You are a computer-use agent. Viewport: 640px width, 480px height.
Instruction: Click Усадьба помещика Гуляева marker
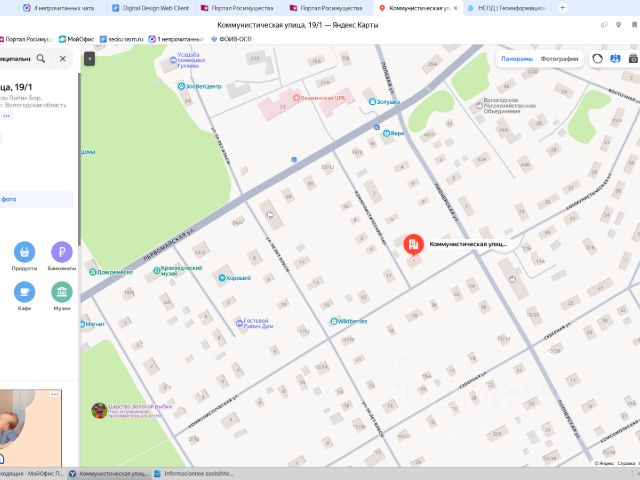[173, 60]
